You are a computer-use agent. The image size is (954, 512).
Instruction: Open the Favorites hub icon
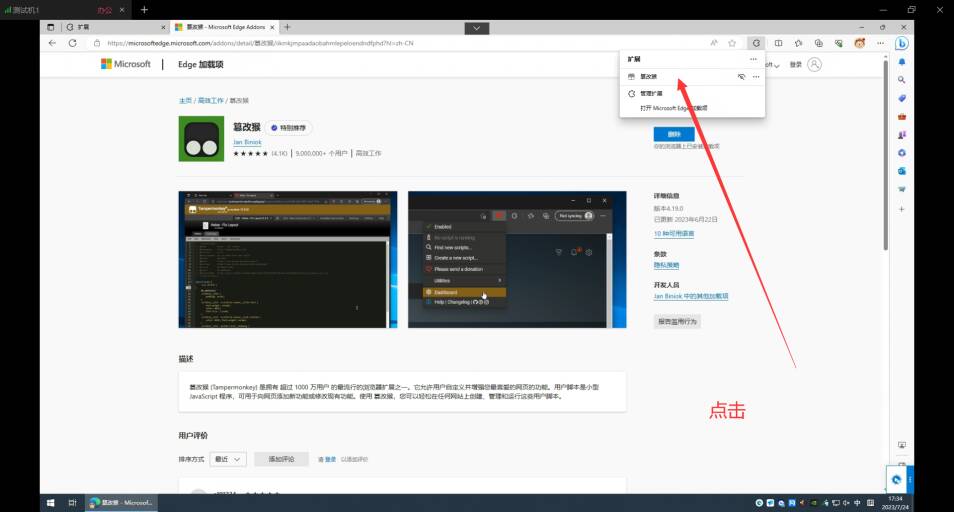coord(798,43)
